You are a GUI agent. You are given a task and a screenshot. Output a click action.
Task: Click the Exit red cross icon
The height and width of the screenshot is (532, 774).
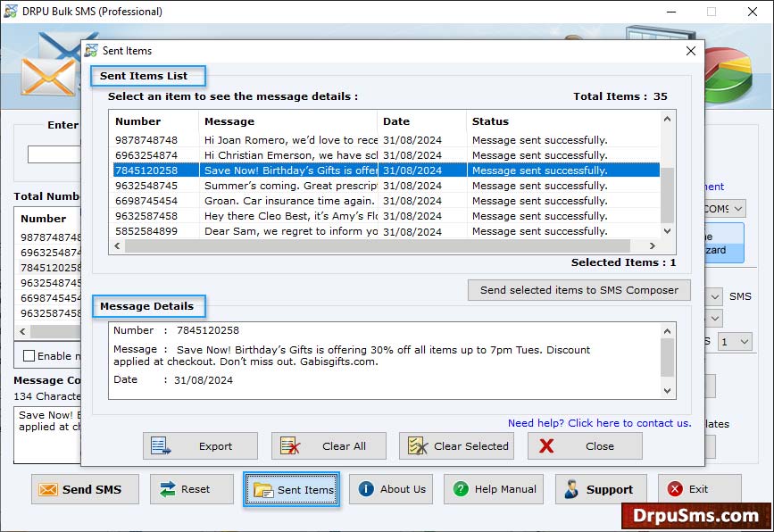tap(675, 489)
